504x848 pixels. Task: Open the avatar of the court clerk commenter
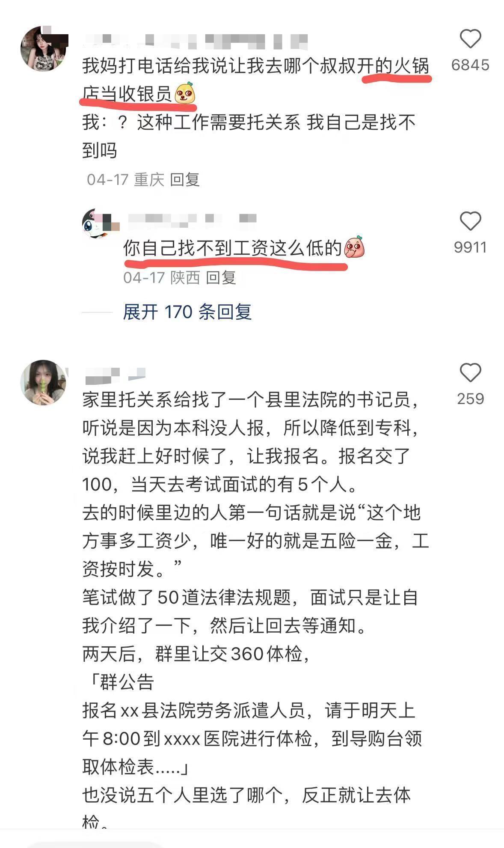click(x=43, y=382)
